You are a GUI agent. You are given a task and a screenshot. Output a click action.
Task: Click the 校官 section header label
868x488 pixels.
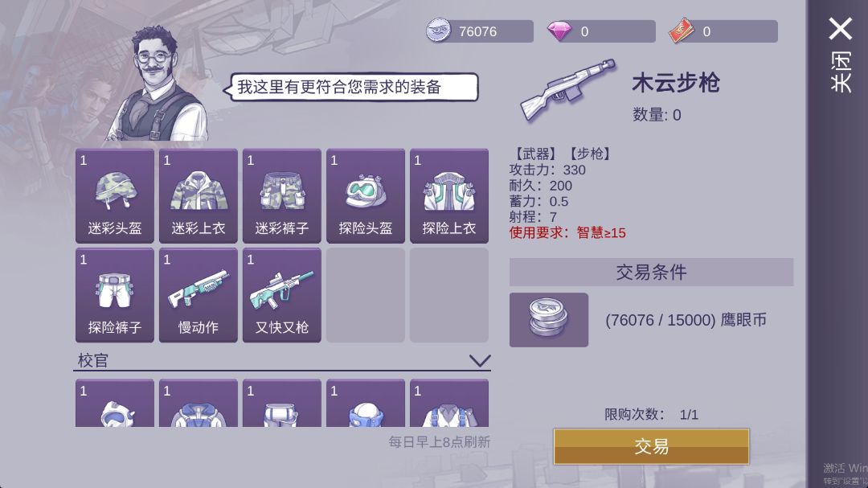tap(93, 361)
